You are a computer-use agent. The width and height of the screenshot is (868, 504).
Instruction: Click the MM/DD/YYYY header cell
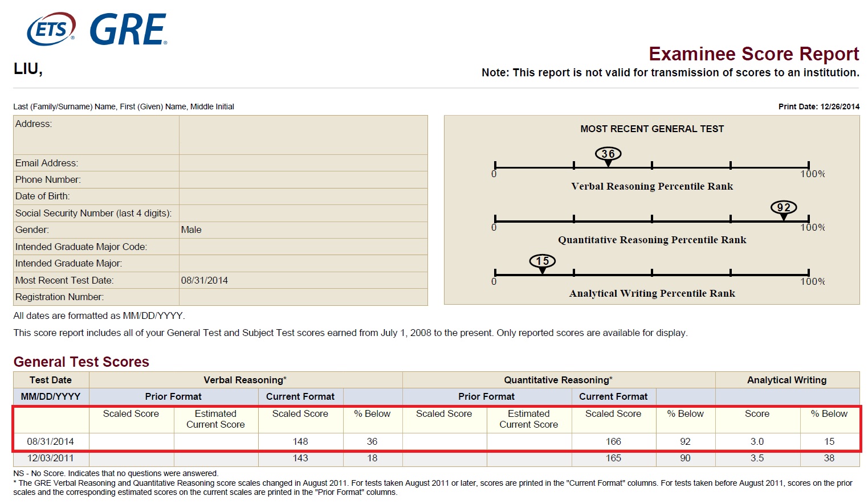[x=51, y=396]
